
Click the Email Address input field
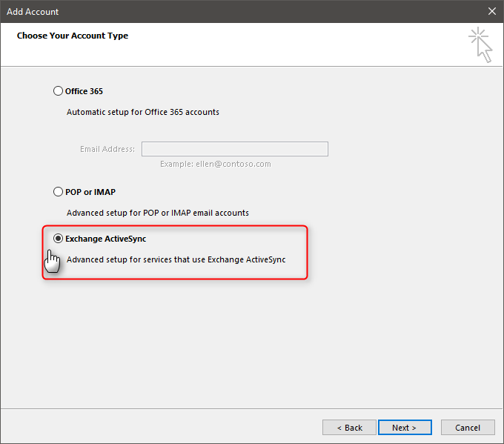[x=235, y=149]
